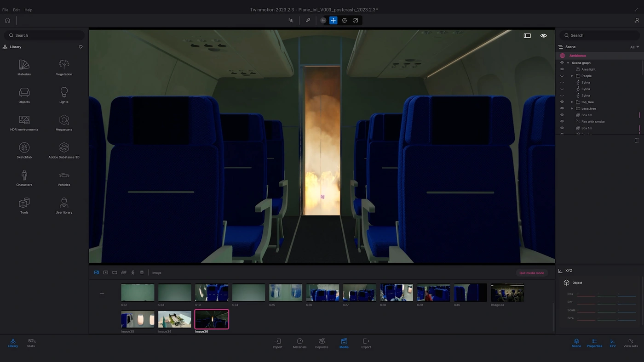Screen dimensions: 644x362
Task: Select the Fire with smoke item
Action: [x=593, y=122]
